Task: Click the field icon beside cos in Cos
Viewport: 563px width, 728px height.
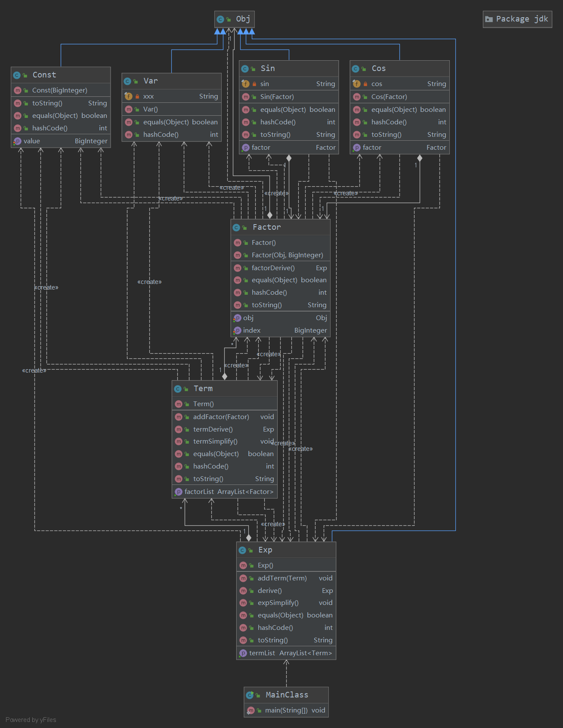Action: tap(356, 84)
